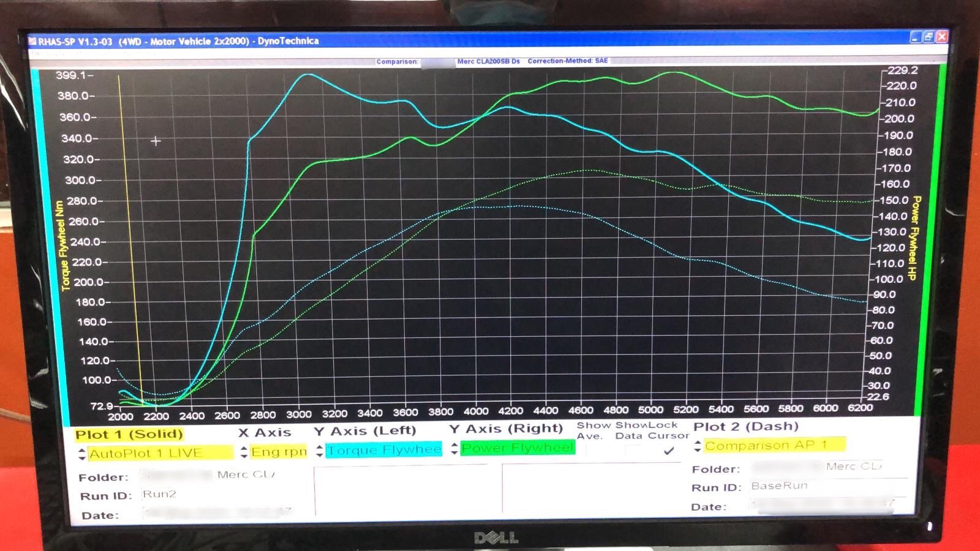Close the RHAS-SP window
Image resolution: width=980 pixels, height=551 pixels.
click(941, 37)
